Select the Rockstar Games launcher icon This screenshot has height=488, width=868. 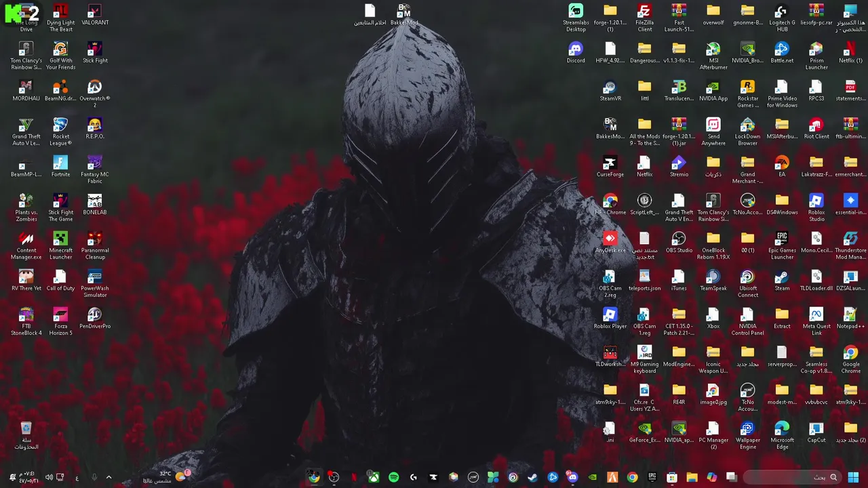tap(748, 94)
